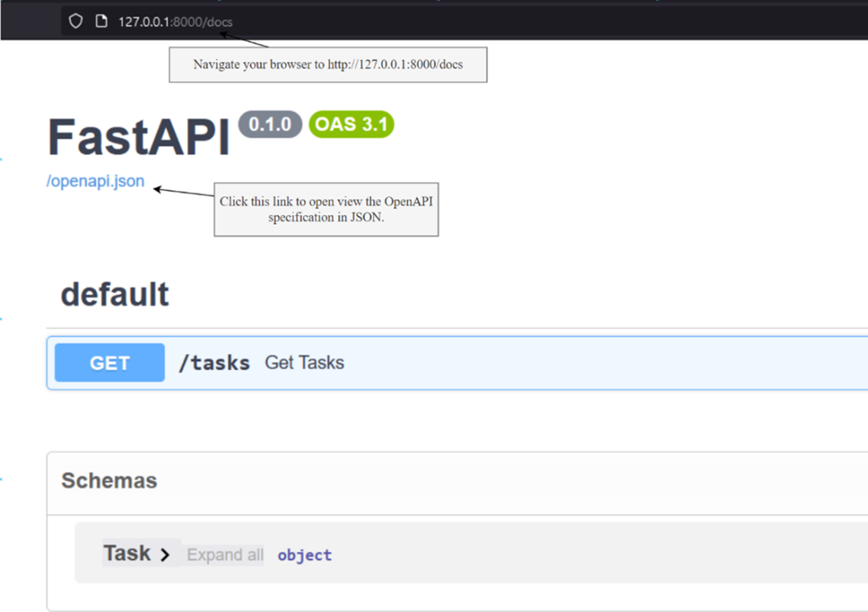Click the GET method button for /tasks
Viewport: 868px width, 612px height.
click(x=110, y=363)
